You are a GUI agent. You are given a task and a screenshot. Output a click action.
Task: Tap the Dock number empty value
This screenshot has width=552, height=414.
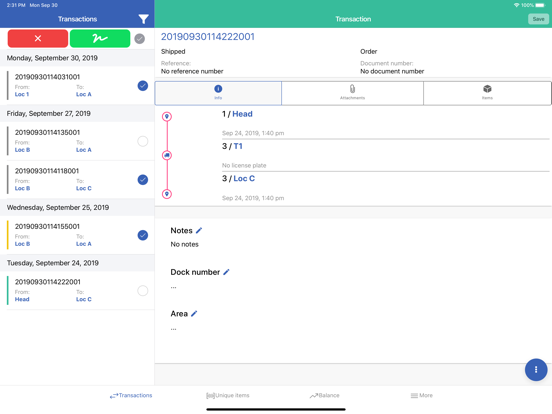tap(174, 287)
